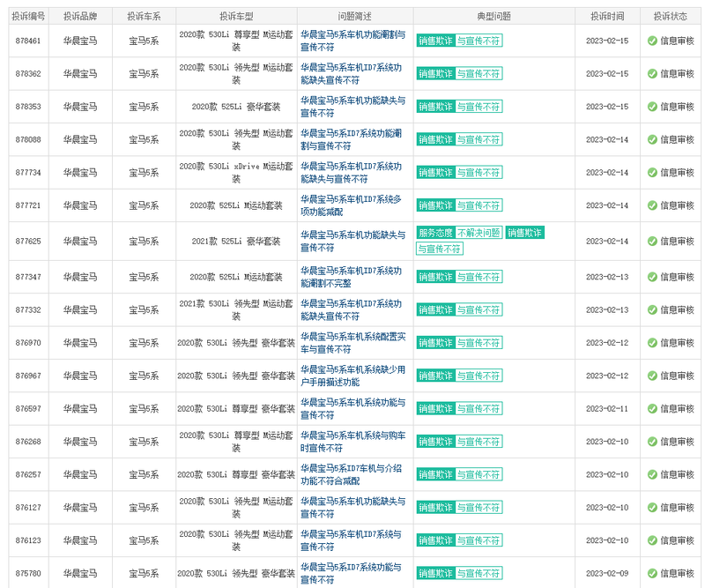Click the 与宣传不符 tag in row 877625
This screenshot has width=705, height=588.
(x=439, y=249)
